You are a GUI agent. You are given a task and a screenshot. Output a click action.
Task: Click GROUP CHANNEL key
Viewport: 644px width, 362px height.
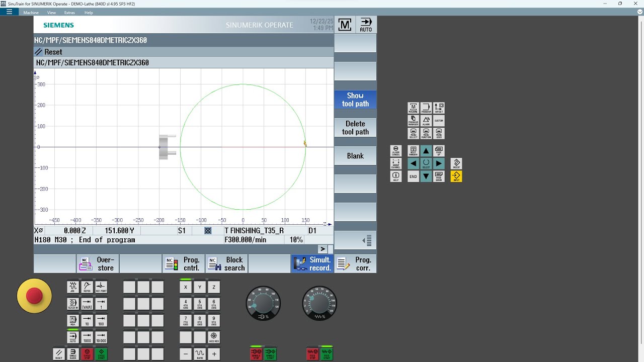(396, 163)
